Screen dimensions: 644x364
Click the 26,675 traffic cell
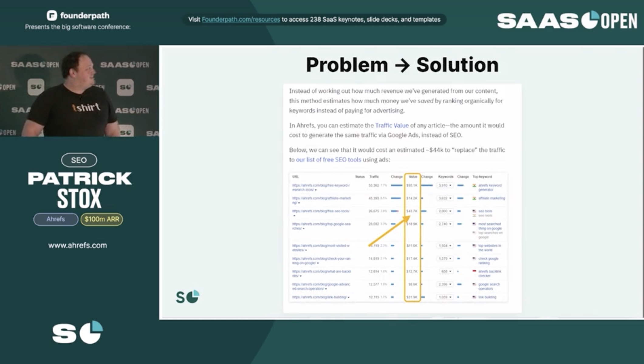(374, 211)
